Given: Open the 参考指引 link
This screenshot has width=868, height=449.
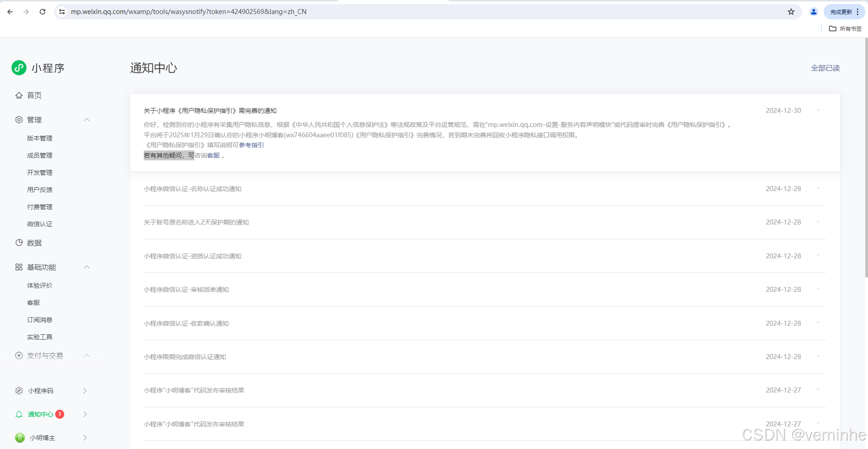Looking at the screenshot, I should tap(251, 145).
